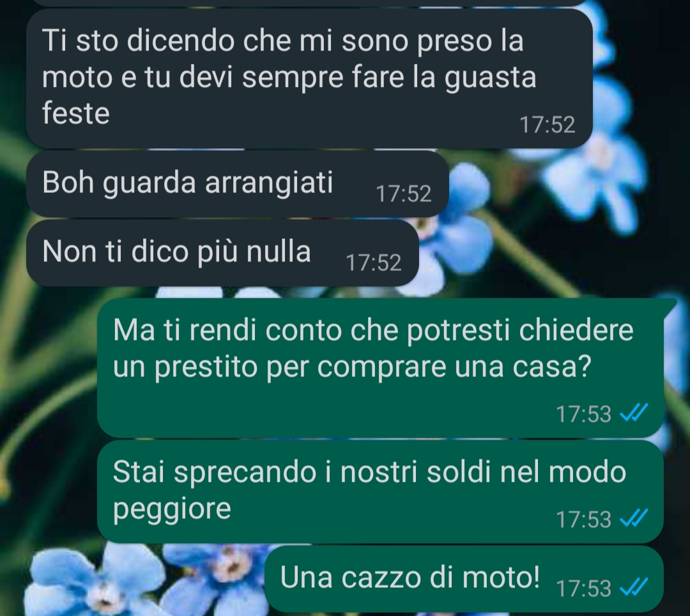Tap double check marks on "prestito" message
The height and width of the screenshot is (616, 690).
coord(634,413)
